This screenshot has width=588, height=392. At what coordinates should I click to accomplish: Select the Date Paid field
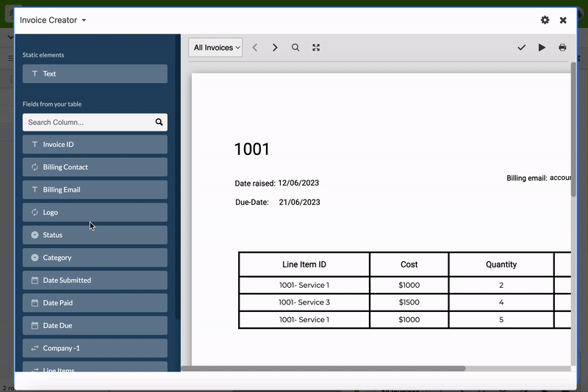[95, 303]
